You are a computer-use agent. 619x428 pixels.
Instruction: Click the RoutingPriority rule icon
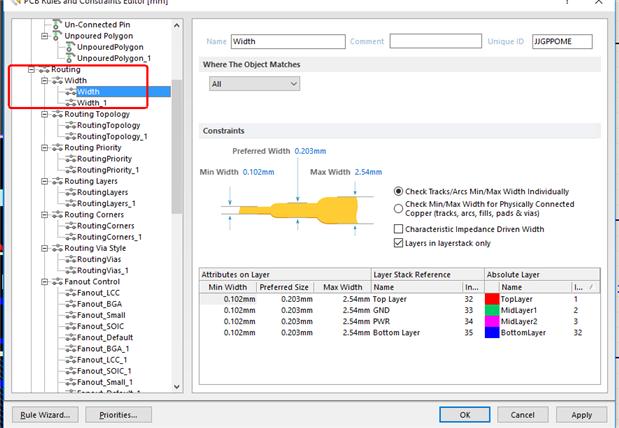[69, 158]
